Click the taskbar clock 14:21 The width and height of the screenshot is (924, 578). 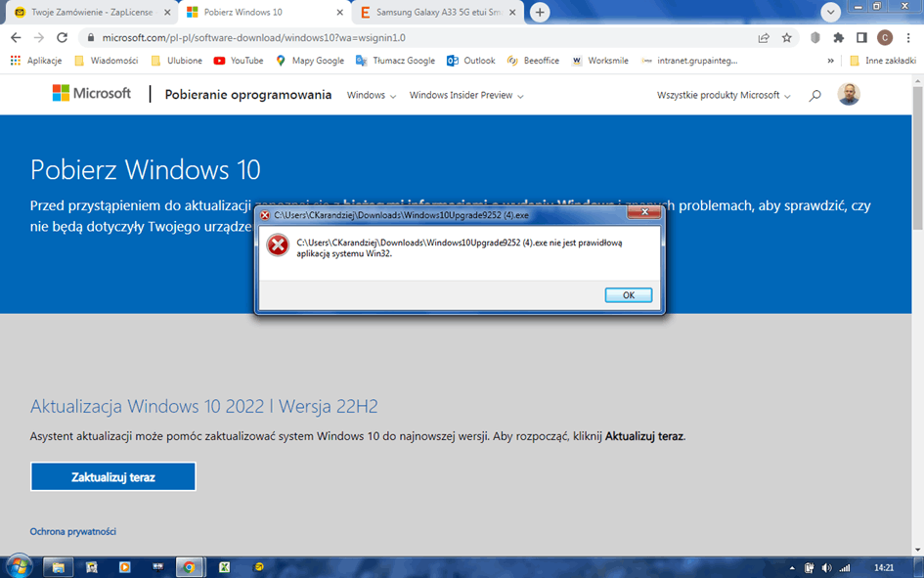click(x=883, y=568)
